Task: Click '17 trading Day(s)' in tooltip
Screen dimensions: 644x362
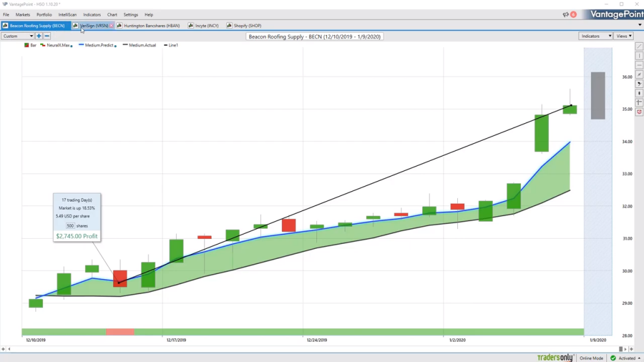Action: point(77,200)
